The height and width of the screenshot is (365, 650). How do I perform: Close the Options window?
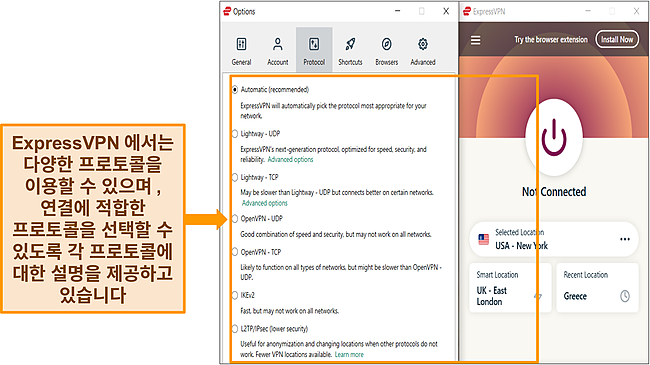[x=446, y=11]
